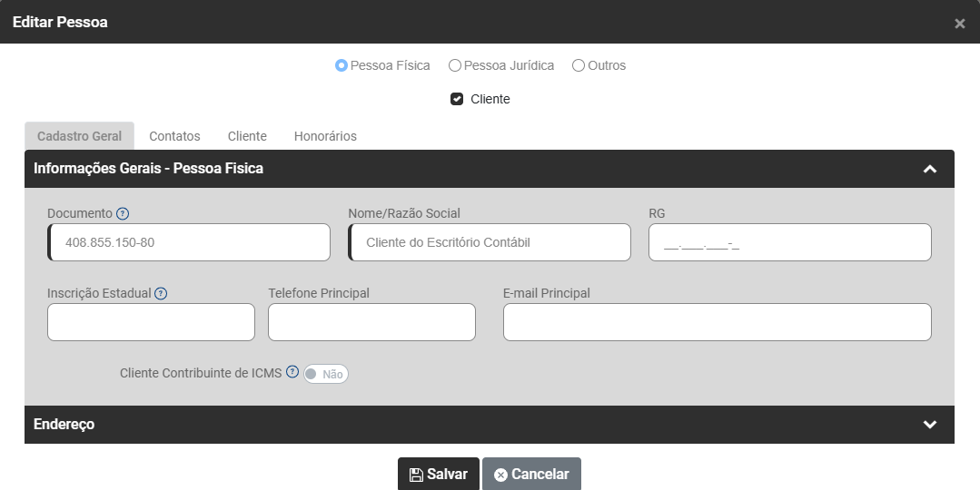
Task: Collapse the Informações Gerais section
Action: click(929, 169)
